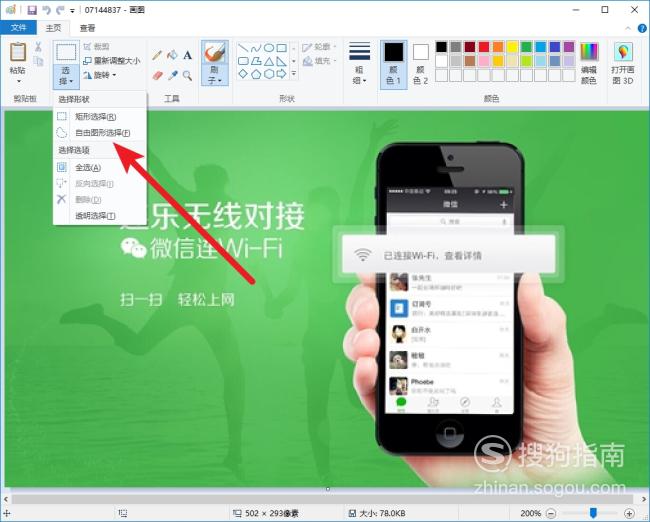Select the Right triangle shape
This screenshot has width=650, height=522.
tap(282, 61)
